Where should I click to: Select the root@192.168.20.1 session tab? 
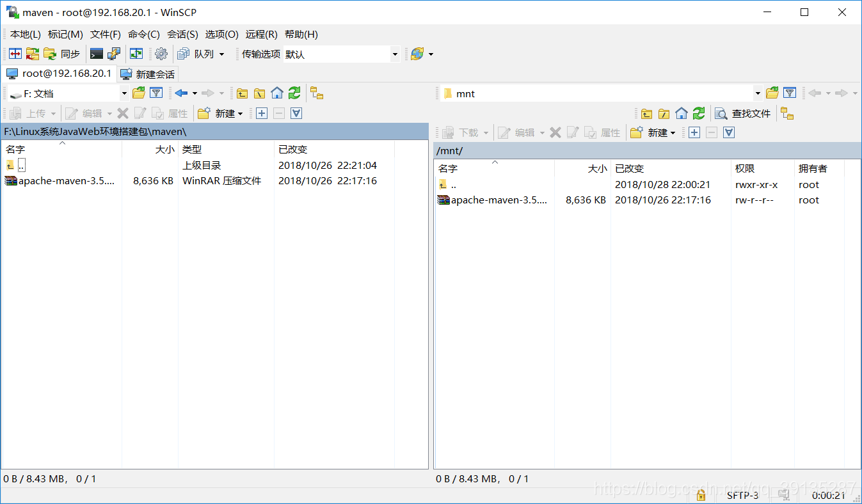[x=58, y=74]
